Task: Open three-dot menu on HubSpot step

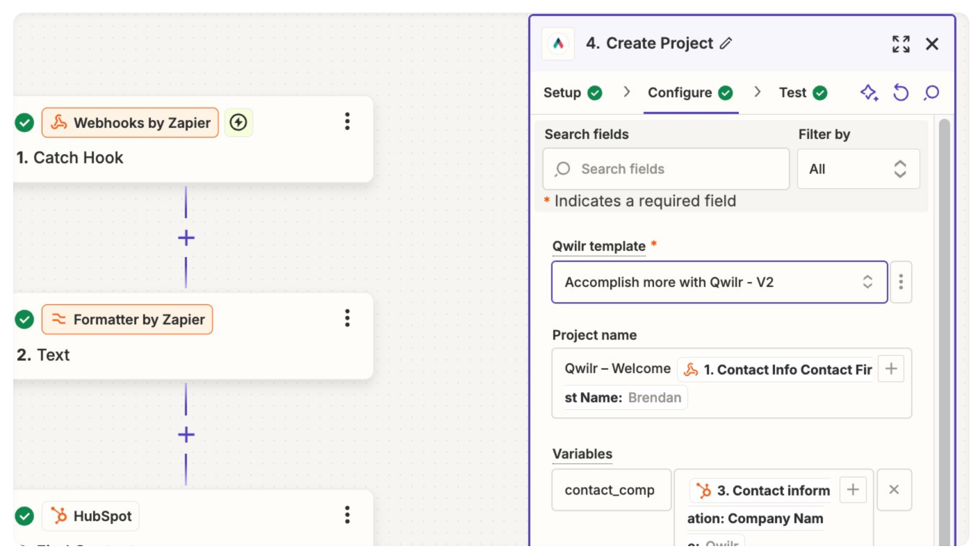Action: (x=348, y=516)
